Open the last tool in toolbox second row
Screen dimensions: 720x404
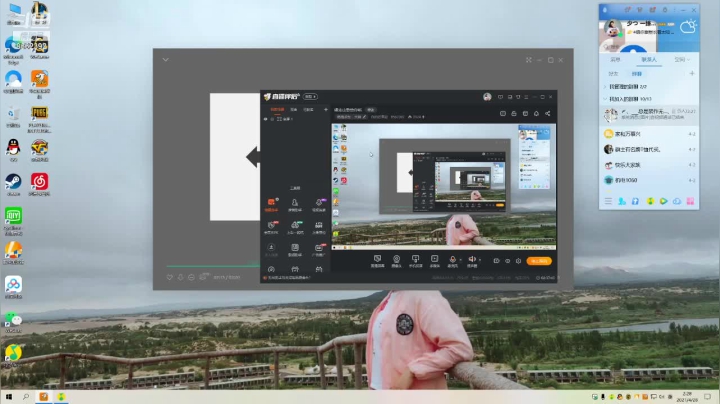click(x=319, y=227)
